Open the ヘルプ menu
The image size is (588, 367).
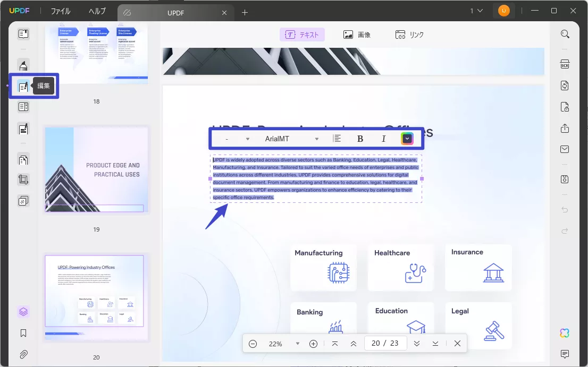[97, 11]
